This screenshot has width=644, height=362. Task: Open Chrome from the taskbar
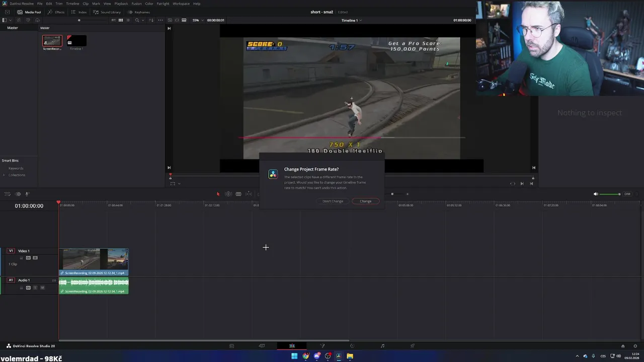(305, 356)
